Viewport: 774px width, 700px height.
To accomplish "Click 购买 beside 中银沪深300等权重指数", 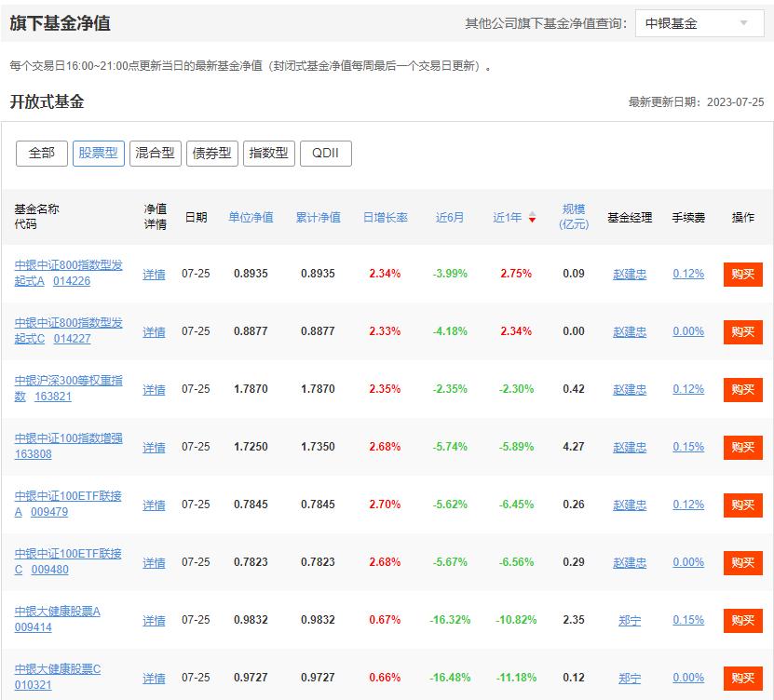I will coord(741,390).
